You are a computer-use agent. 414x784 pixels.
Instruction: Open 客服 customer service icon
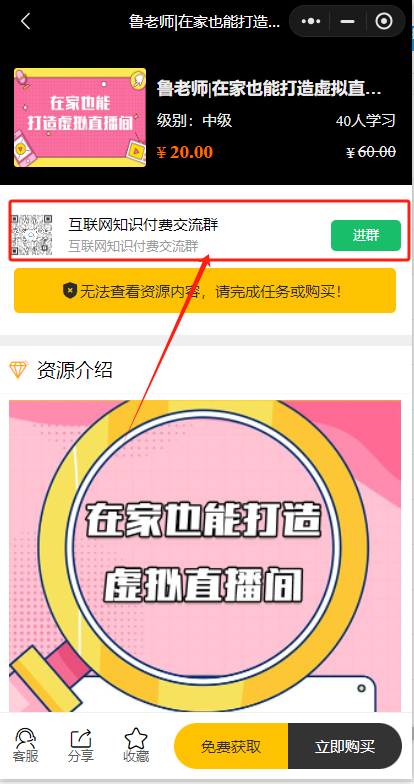pyautogui.click(x=26, y=746)
